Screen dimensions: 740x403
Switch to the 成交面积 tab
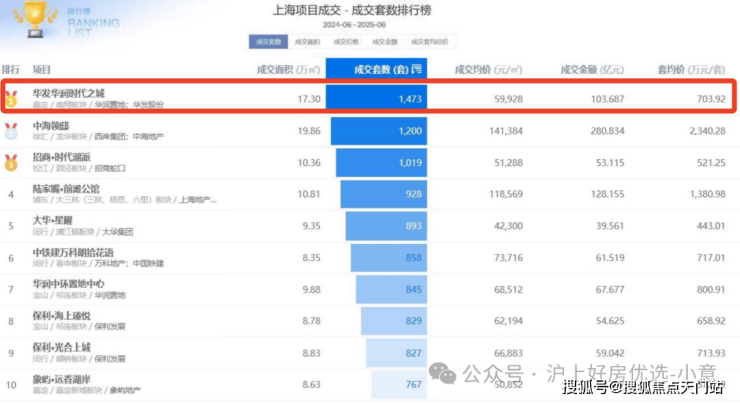click(308, 42)
